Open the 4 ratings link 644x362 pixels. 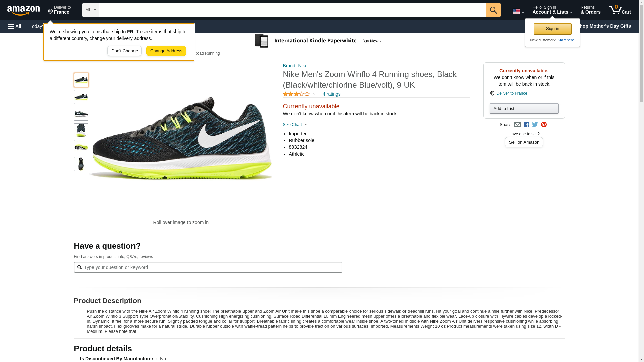[x=331, y=94]
